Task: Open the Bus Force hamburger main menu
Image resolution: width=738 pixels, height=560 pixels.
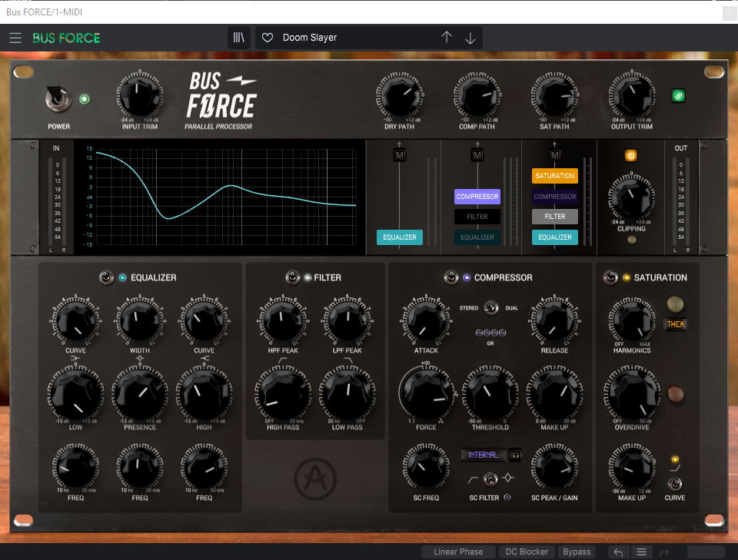Action: coord(15,38)
